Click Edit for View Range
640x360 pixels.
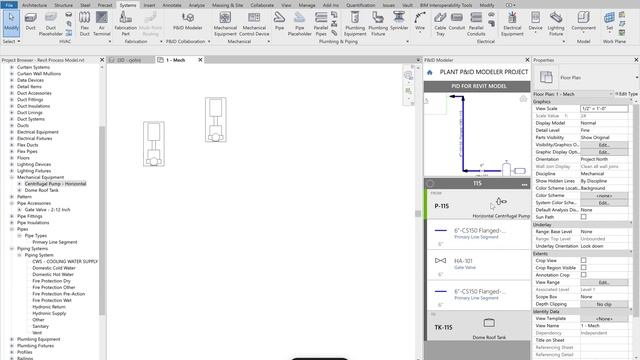tap(604, 282)
